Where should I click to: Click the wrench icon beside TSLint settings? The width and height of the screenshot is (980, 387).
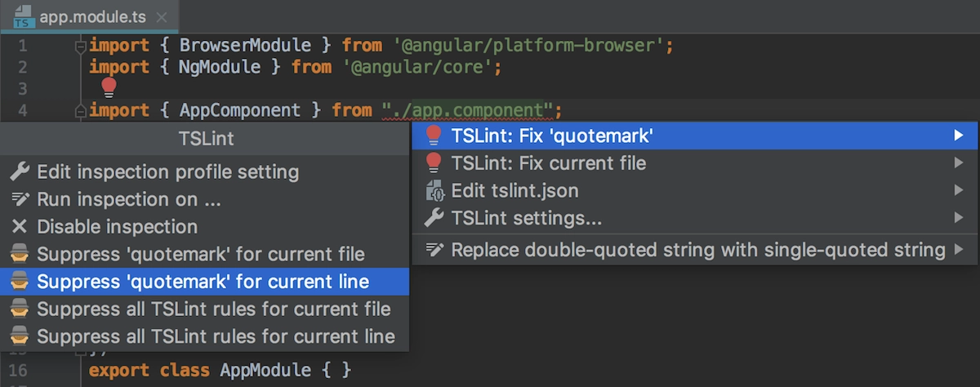click(x=435, y=218)
